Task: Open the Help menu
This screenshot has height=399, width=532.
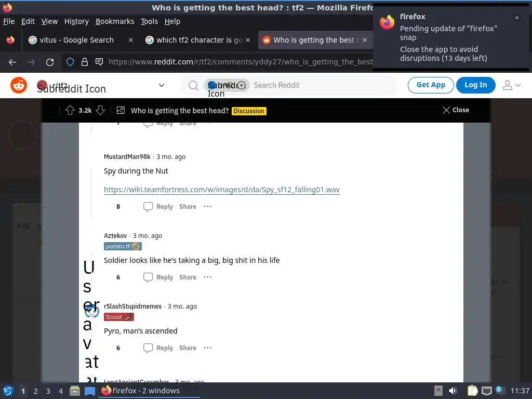Action: pyautogui.click(x=172, y=21)
